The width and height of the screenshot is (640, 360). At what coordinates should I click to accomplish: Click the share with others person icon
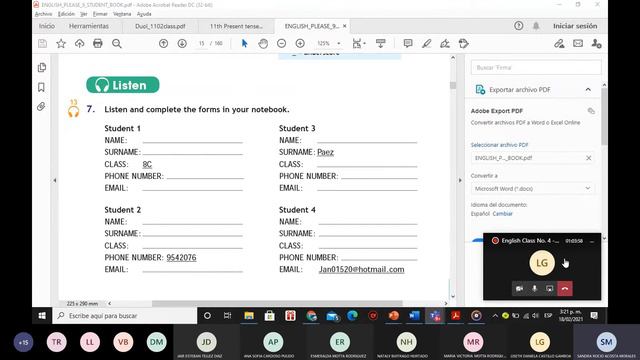click(596, 43)
